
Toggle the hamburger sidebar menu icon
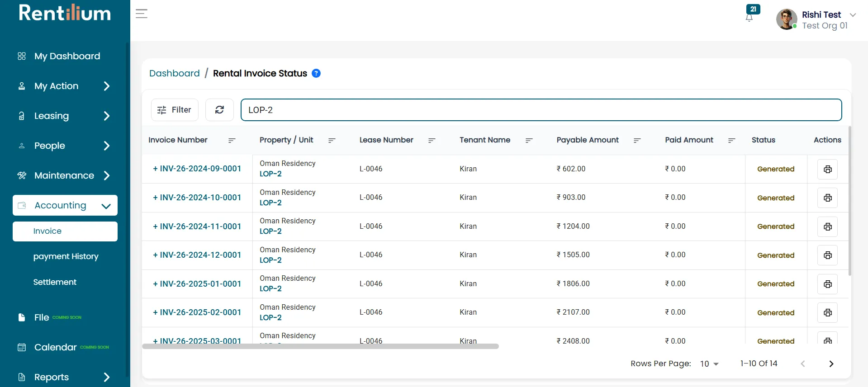142,14
